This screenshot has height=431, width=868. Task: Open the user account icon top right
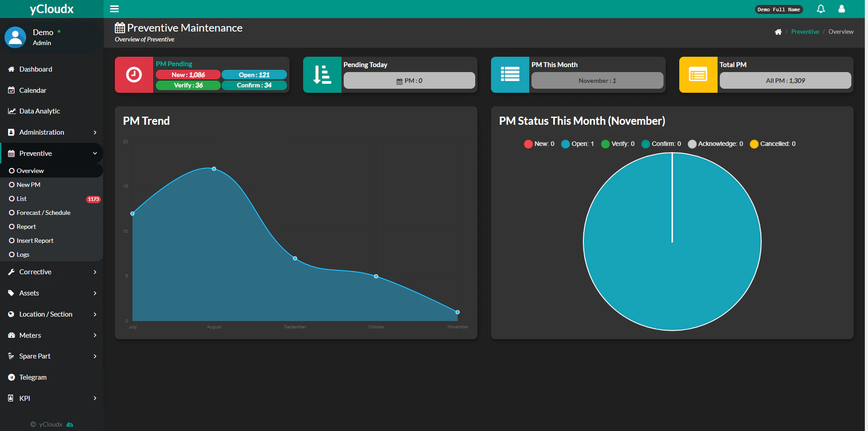[x=841, y=9]
